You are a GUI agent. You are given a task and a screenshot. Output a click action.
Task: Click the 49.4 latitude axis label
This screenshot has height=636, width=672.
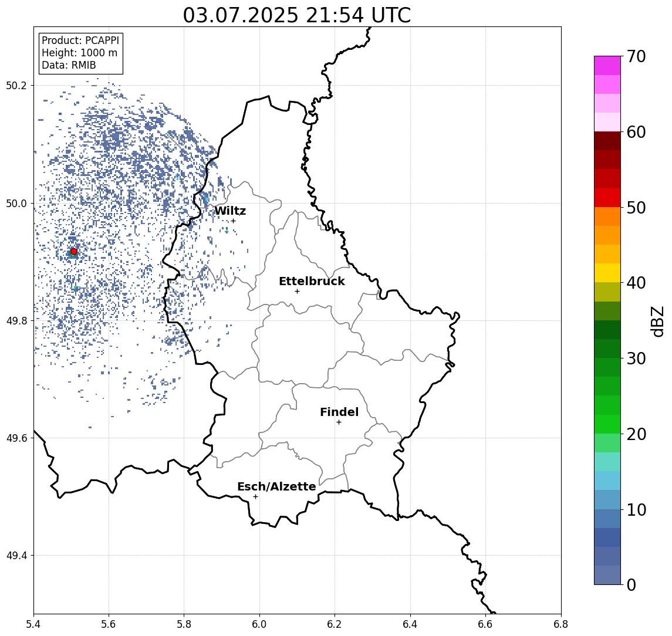(16, 556)
